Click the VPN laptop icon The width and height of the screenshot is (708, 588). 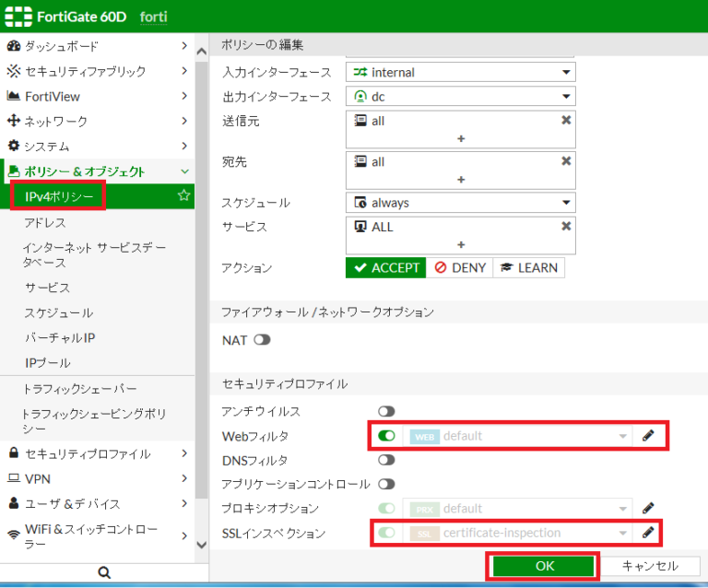(14, 478)
